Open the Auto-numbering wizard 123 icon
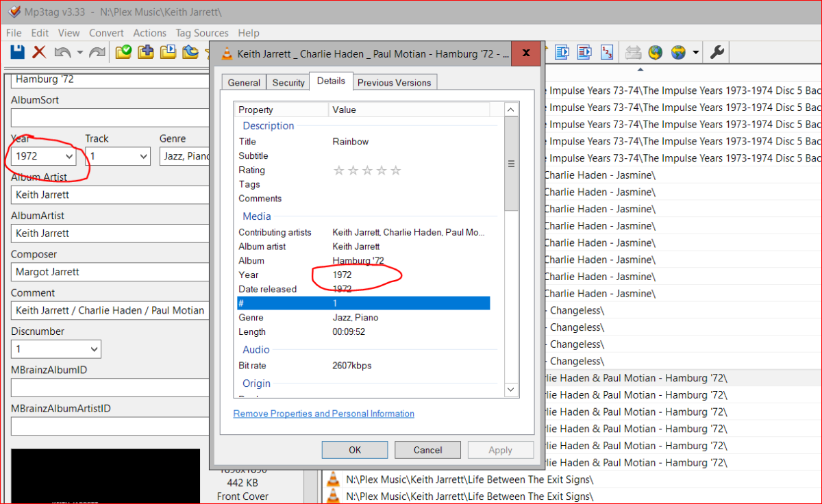The width and height of the screenshot is (822, 504). pos(606,52)
